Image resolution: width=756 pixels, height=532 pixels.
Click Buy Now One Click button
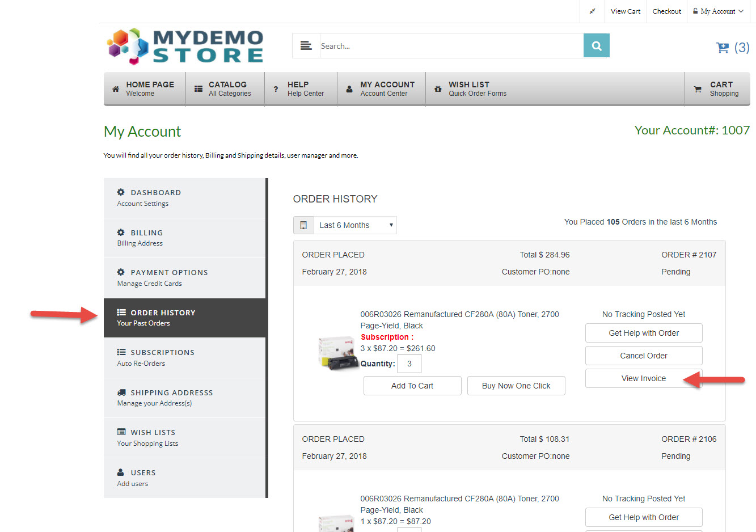click(516, 386)
